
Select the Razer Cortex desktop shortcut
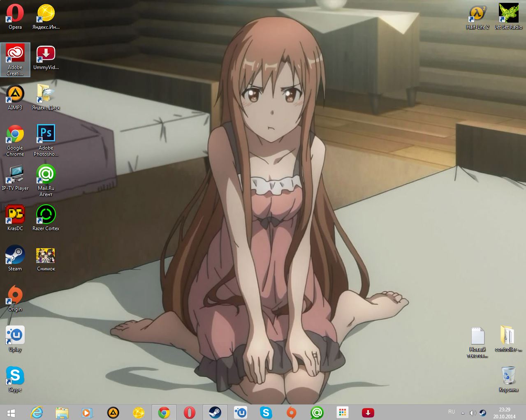(46, 218)
